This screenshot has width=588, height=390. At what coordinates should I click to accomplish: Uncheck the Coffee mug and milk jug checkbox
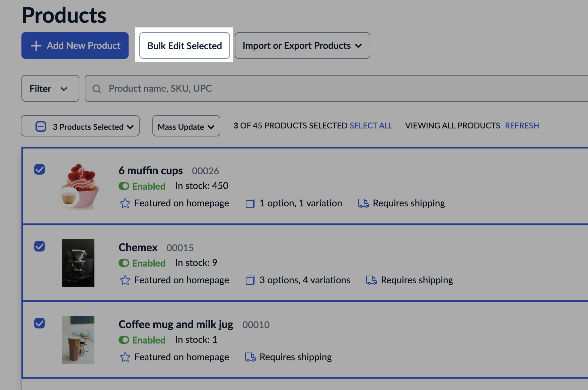pyautogui.click(x=40, y=323)
